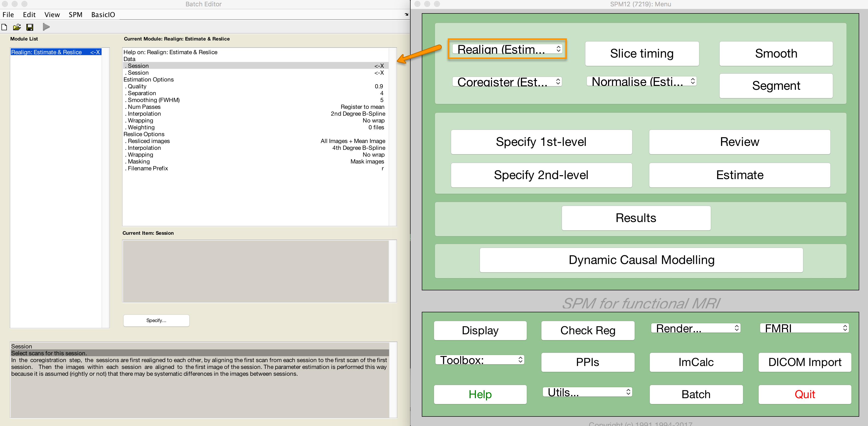Open the SPM menu in Batch Editor

click(x=75, y=14)
